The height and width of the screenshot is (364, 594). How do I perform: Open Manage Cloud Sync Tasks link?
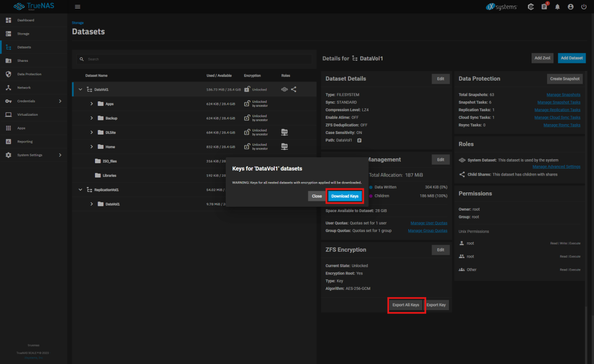pos(557,117)
